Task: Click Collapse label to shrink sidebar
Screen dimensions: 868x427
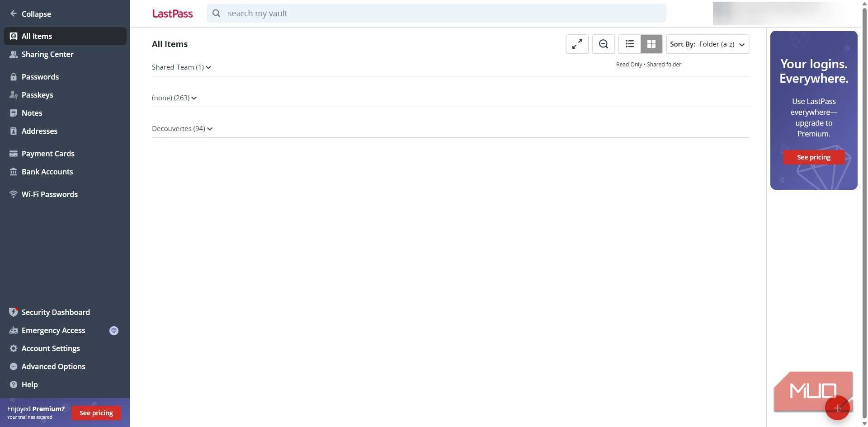Action: tap(36, 14)
